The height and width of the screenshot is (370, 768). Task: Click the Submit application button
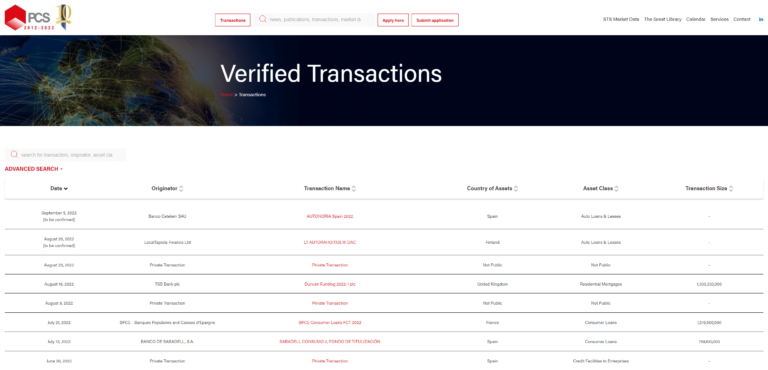pos(435,20)
